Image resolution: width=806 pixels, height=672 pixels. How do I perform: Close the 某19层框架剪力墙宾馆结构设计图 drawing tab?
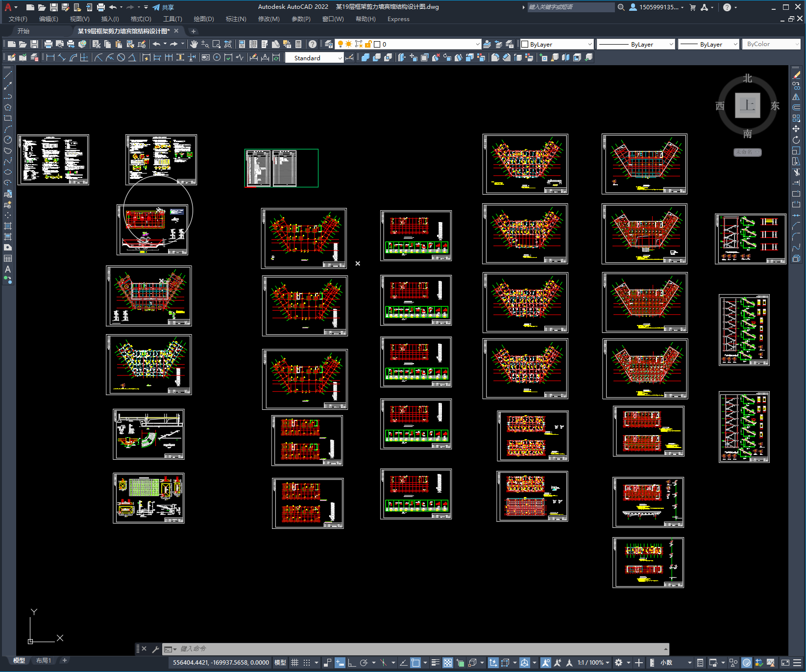pos(176,31)
